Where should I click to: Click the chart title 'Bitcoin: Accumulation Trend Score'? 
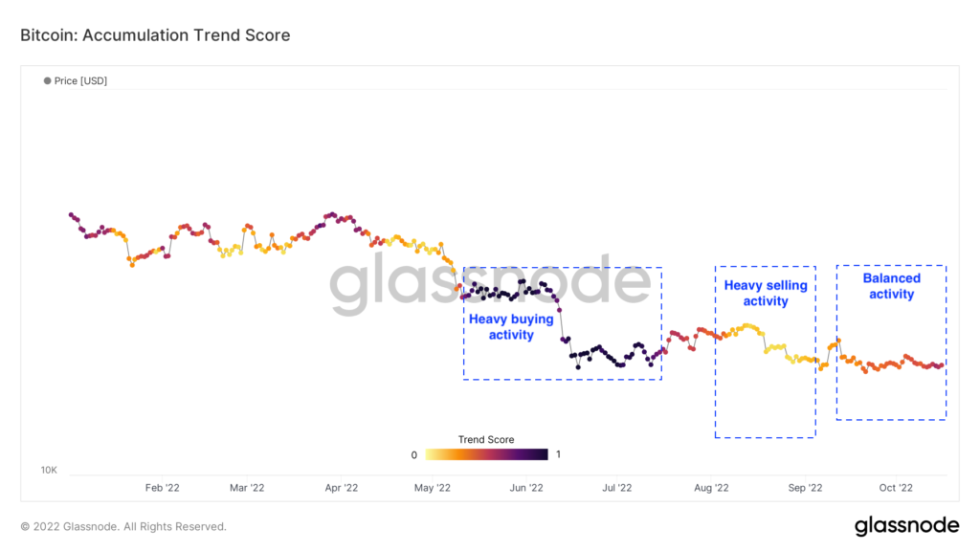click(x=155, y=35)
